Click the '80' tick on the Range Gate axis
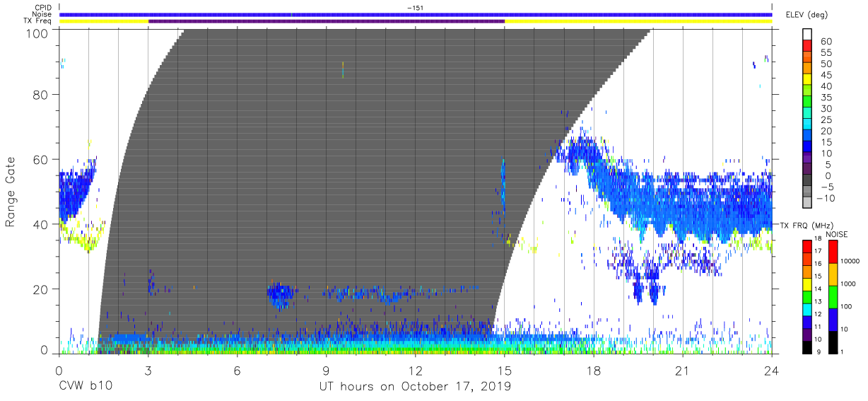868x401 pixels. [39, 95]
